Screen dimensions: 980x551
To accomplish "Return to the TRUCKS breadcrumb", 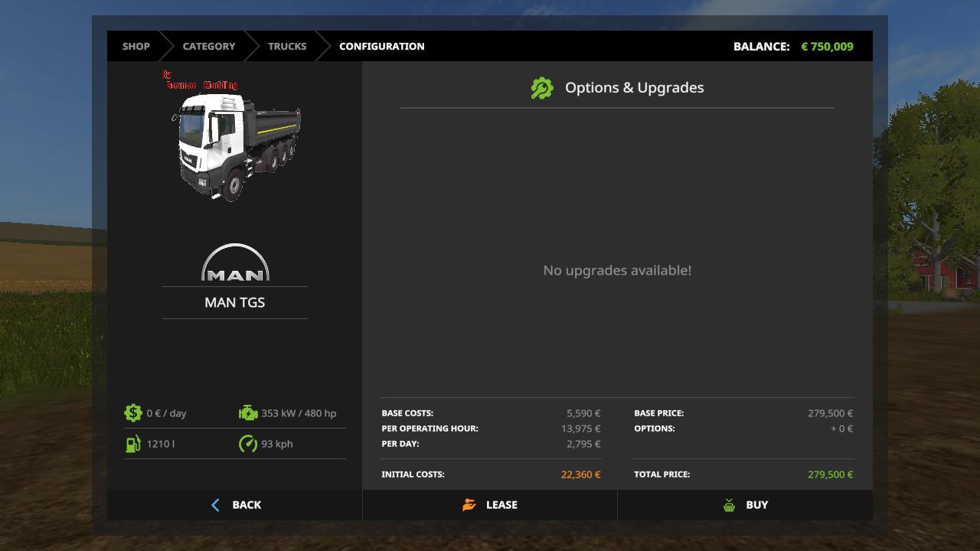I will pyautogui.click(x=287, y=46).
